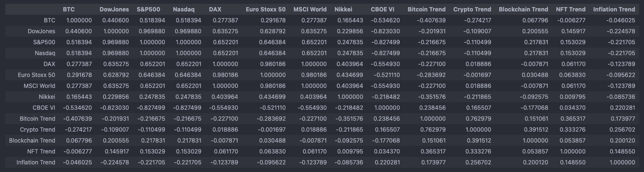Click the BTC row label
This screenshot has height=172, width=644.
point(50,20)
